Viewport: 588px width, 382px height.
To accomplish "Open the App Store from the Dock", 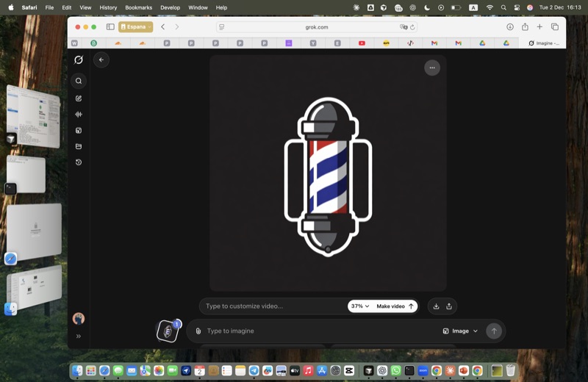I will tap(322, 371).
